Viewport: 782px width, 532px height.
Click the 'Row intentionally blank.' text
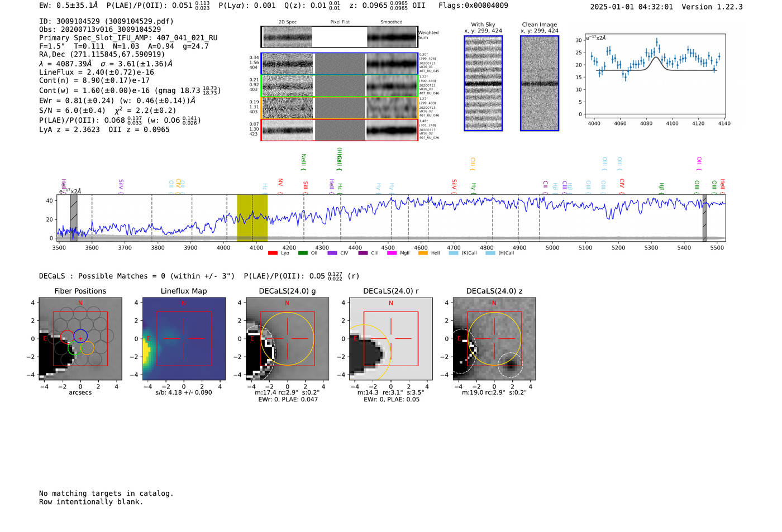pos(91,502)
